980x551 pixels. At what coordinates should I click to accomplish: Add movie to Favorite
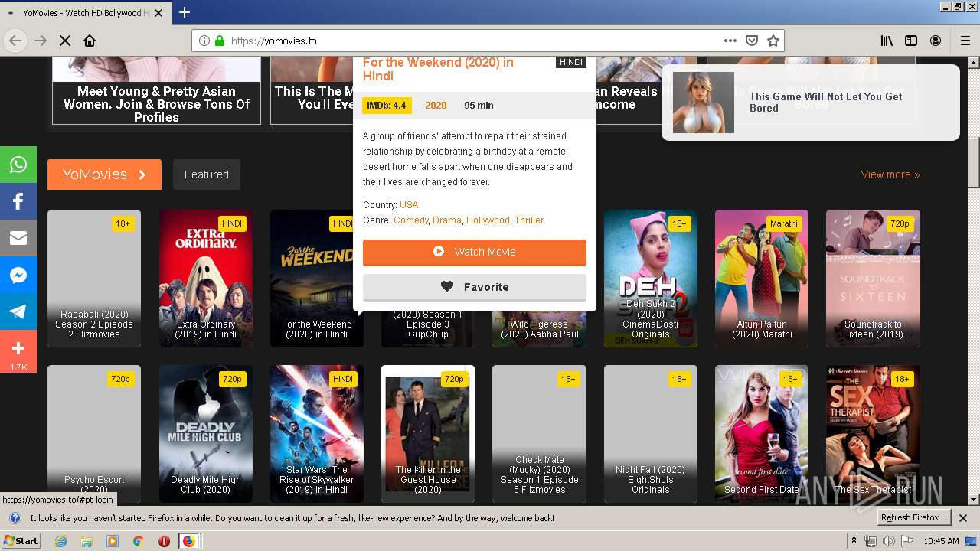coord(475,287)
